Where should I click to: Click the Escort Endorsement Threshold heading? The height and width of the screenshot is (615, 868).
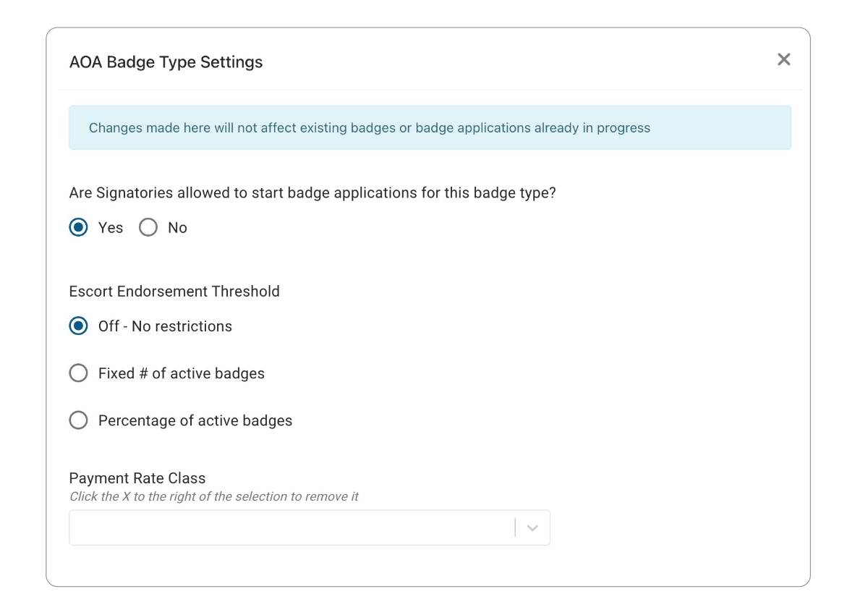[x=174, y=291]
